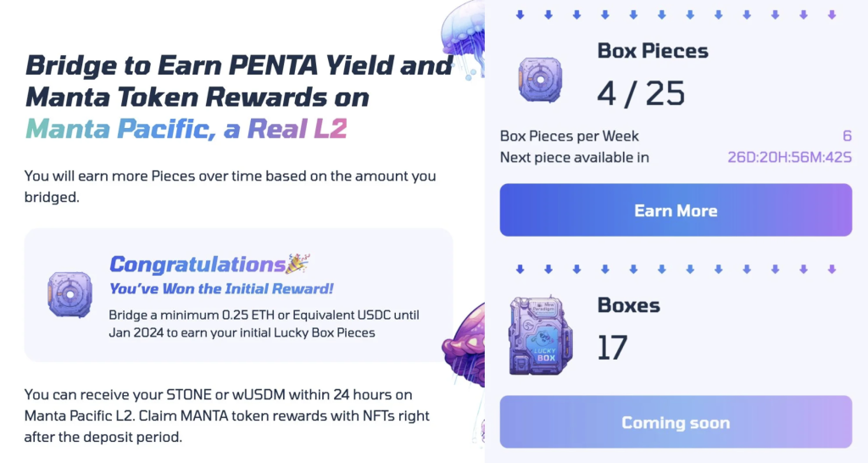Screen dimensions: 868x463
Task: Click the next piece countdown timer
Action: pyautogui.click(x=789, y=157)
